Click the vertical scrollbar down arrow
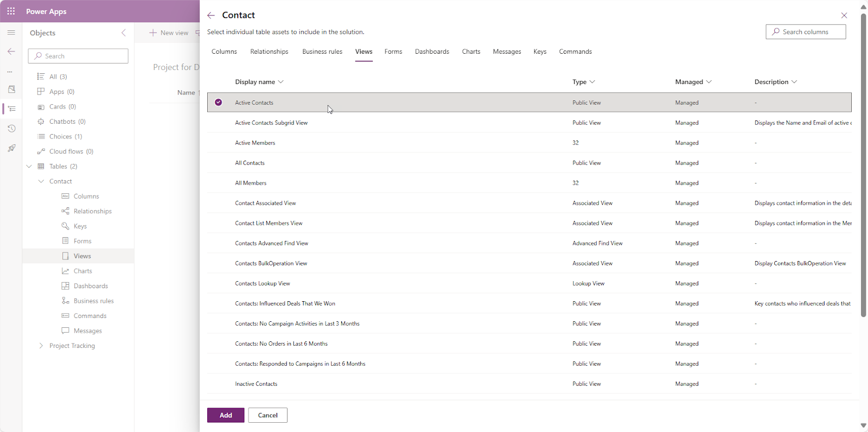The image size is (868, 432). [864, 425]
